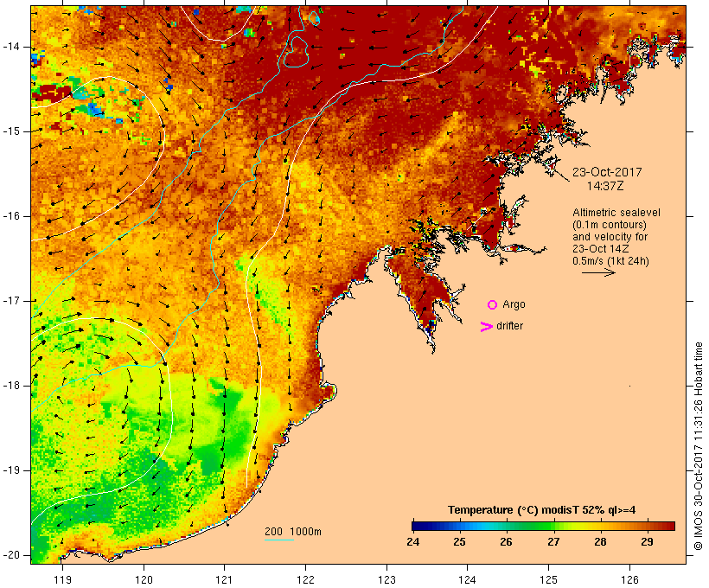This screenshot has width=709, height=588.
Task: Click colorbar value 24
Action: 412,542
